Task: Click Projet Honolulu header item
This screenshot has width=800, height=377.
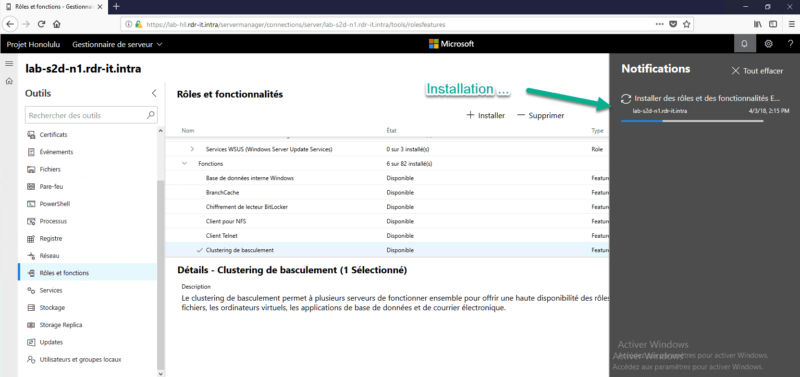Action: tap(33, 44)
